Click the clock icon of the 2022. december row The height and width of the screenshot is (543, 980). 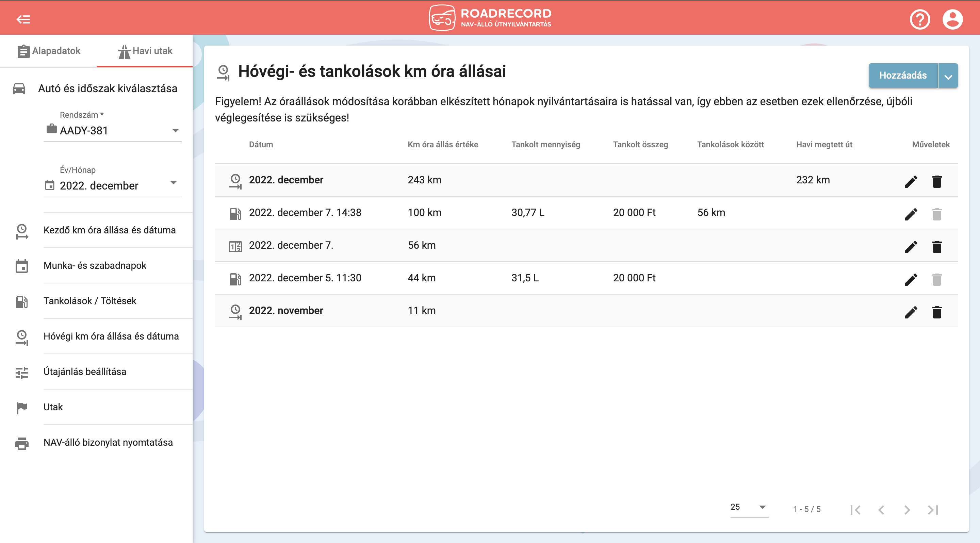click(235, 181)
